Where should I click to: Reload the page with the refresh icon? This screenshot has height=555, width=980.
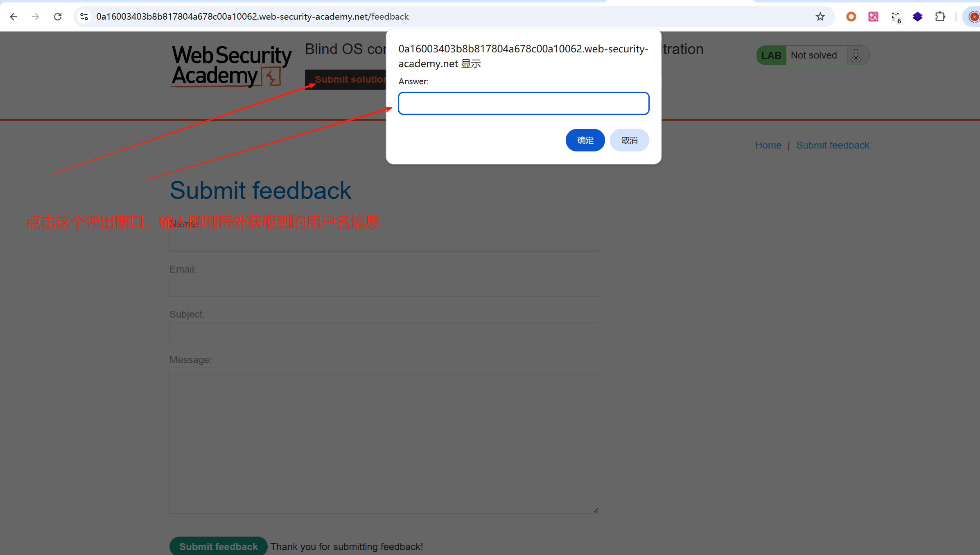click(58, 17)
